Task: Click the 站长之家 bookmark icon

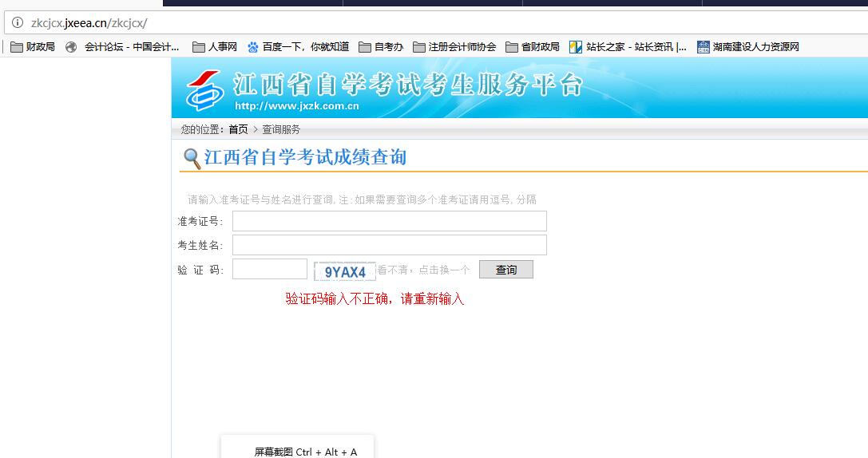Action: [576, 47]
